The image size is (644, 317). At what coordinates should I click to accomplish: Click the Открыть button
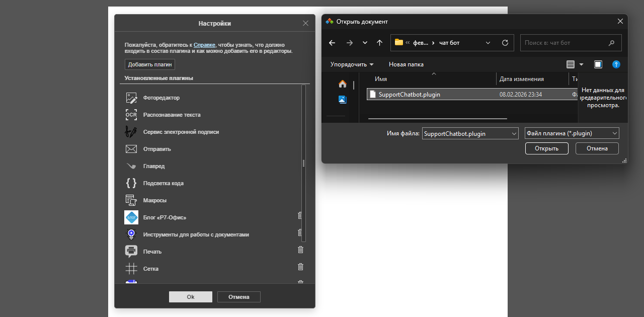pos(546,148)
